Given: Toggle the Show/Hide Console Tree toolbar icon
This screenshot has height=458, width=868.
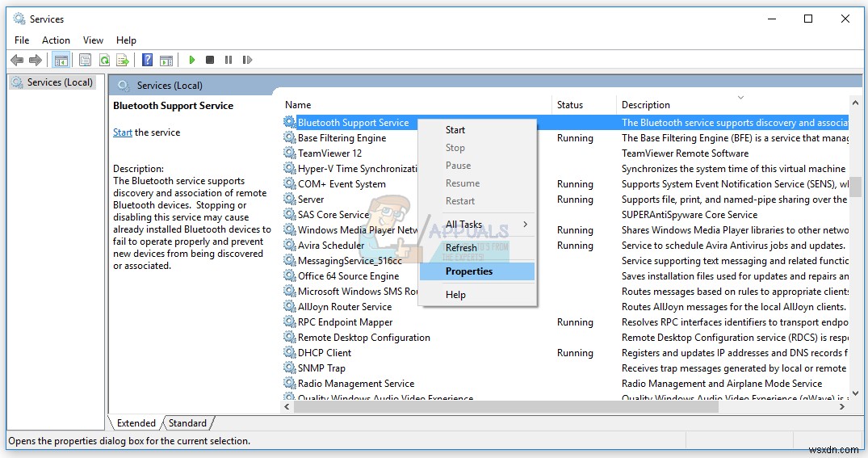Looking at the screenshot, I should click(61, 60).
